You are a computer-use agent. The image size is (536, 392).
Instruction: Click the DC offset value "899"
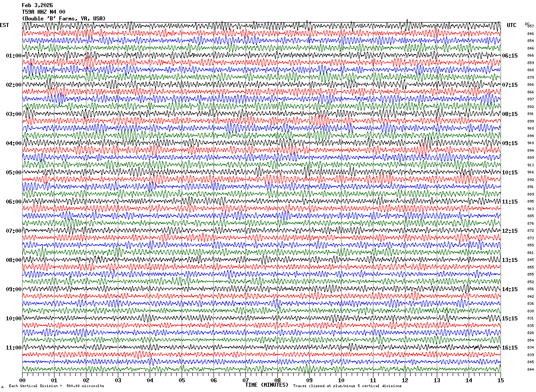tap(531, 121)
